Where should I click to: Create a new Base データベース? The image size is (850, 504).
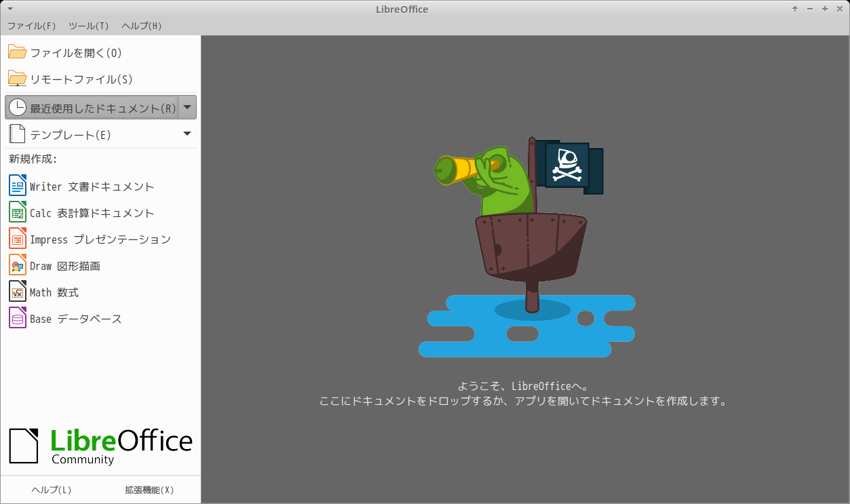click(76, 319)
